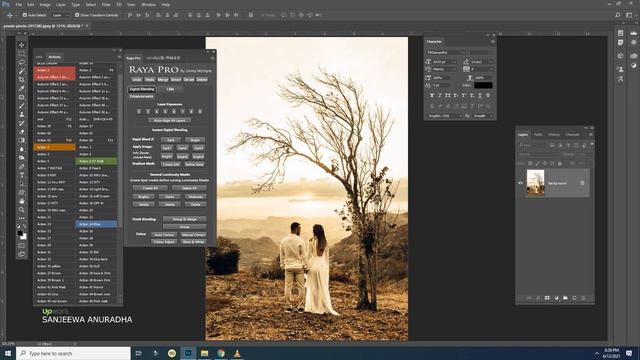
Task: Create new adjustment layer from Layers footer
Action: click(556, 298)
